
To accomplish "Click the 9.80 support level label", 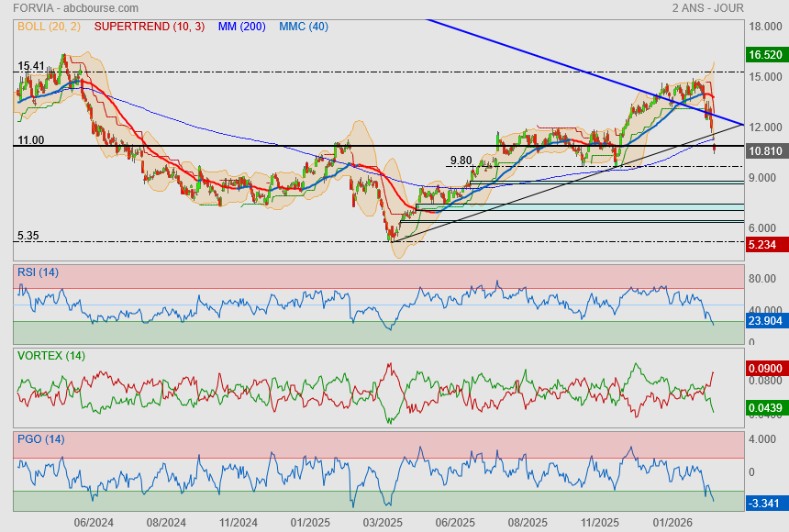I will [461, 161].
